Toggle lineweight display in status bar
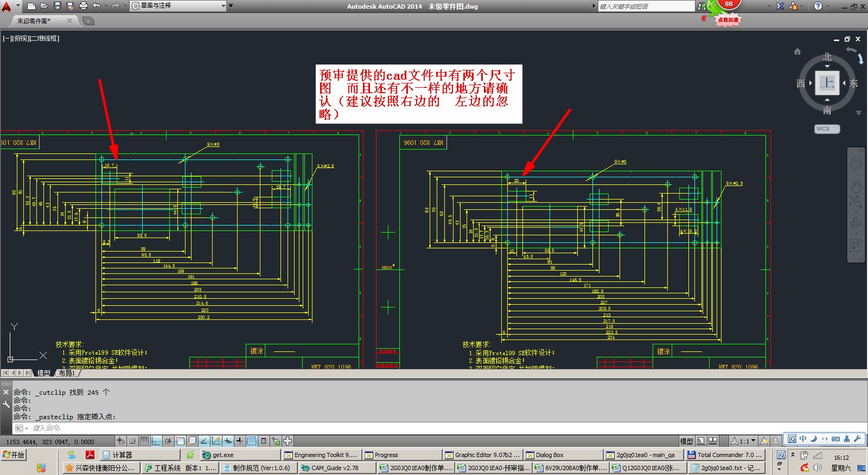This screenshot has width=868, height=475. click(240, 441)
